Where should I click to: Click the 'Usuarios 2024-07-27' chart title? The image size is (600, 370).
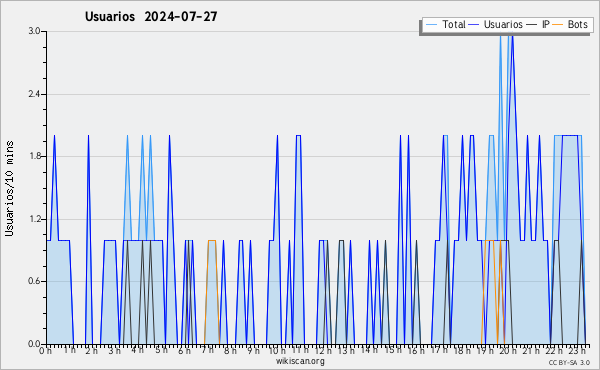(x=151, y=17)
